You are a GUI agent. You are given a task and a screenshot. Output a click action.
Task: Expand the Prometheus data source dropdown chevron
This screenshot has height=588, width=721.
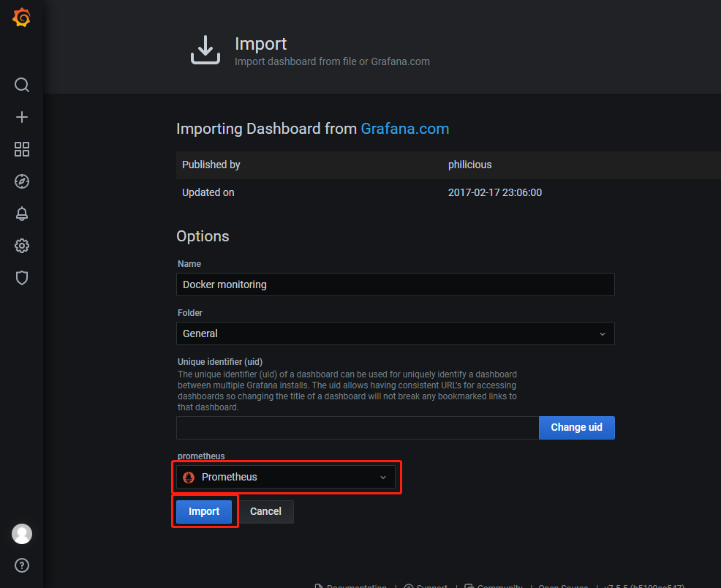[382, 478]
